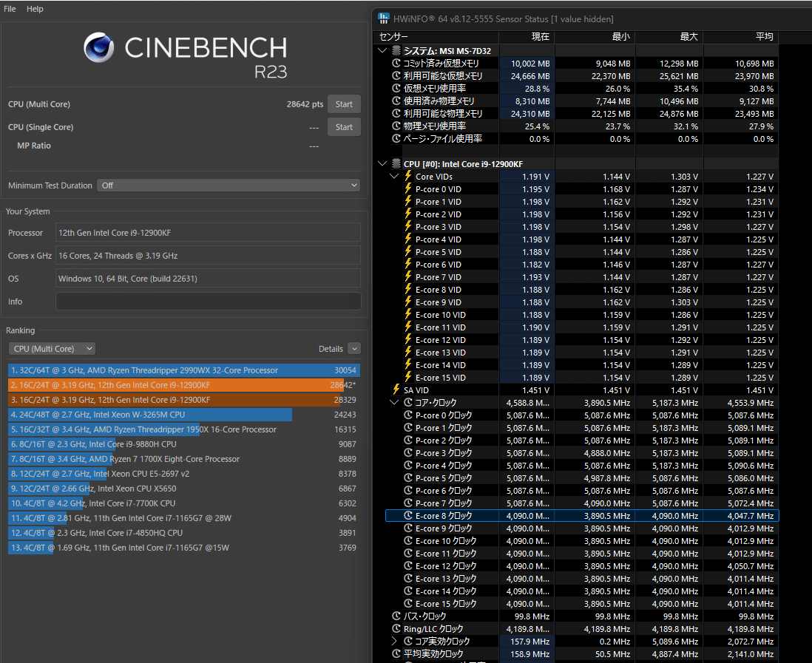Expand the コア実効クロック group
Viewport: 812px width, 663px height.
(x=395, y=641)
